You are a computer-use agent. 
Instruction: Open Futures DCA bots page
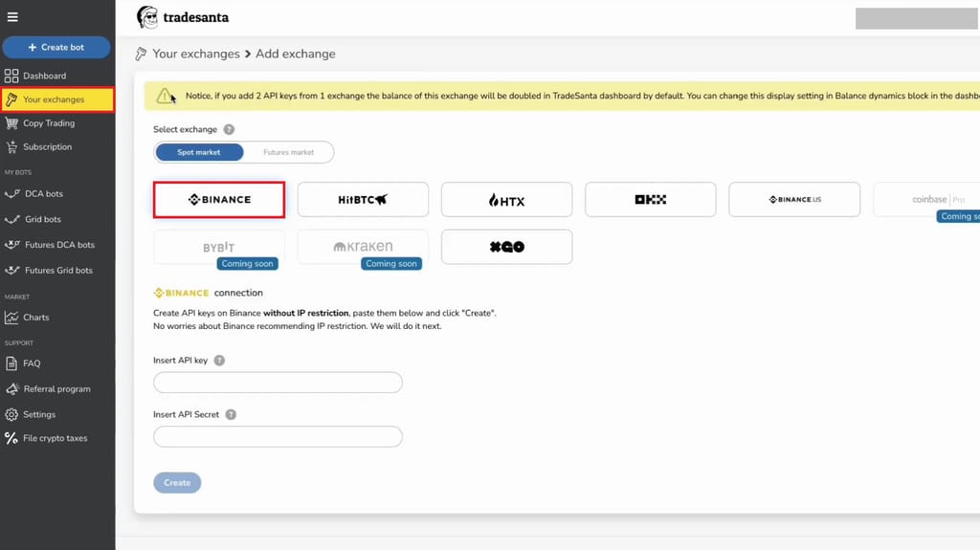59,245
